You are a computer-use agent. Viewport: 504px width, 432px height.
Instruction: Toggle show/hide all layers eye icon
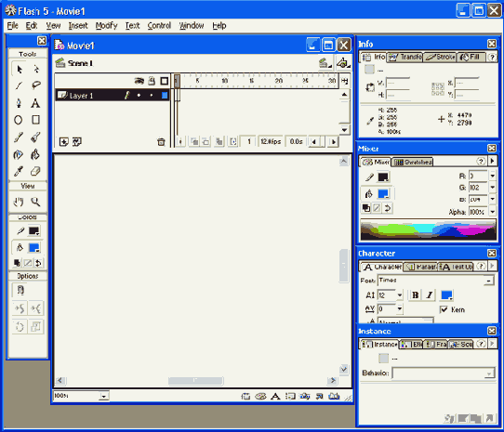(139, 81)
